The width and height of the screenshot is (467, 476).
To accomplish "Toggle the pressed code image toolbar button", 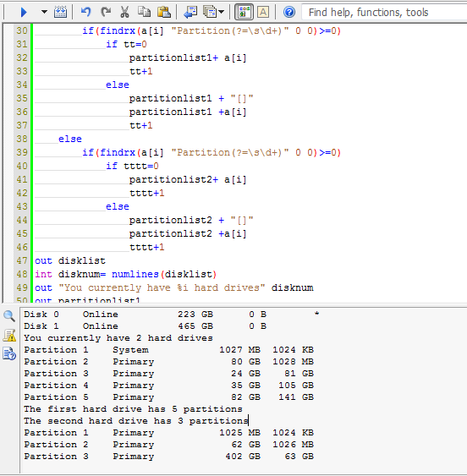I will 244,12.
